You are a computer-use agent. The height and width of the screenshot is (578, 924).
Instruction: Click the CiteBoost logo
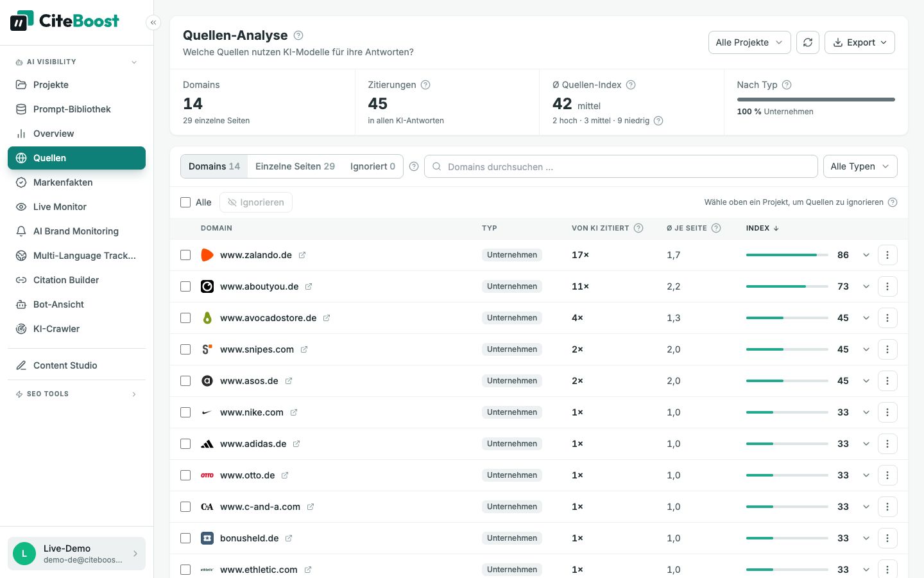tap(65, 21)
